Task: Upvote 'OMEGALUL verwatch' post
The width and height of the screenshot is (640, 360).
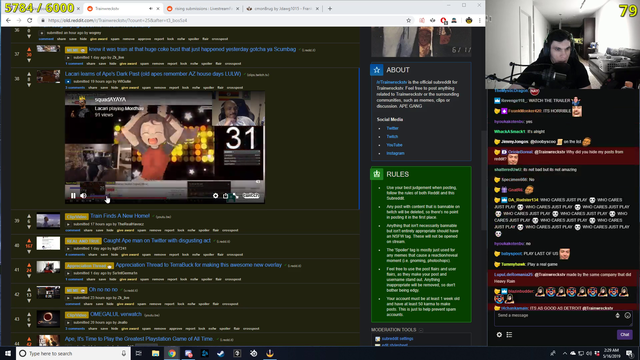Action: tap(29, 315)
